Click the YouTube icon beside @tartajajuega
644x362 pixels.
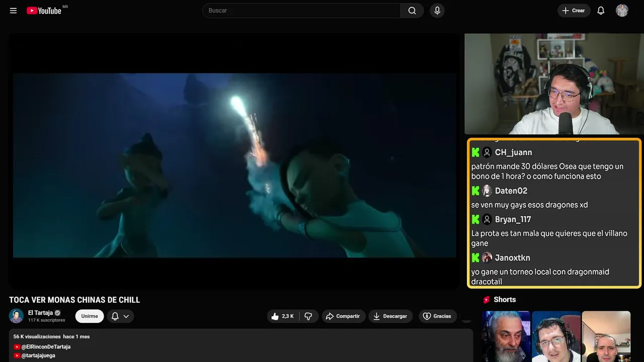click(17, 355)
